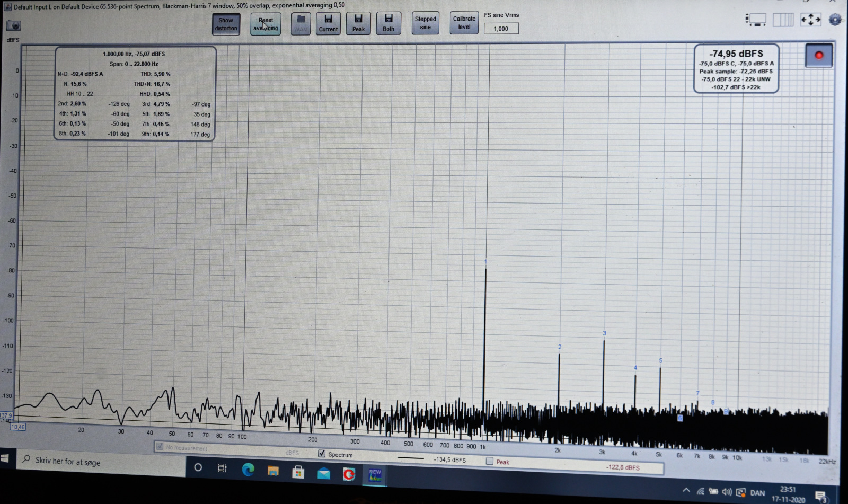Open Task View on taskbar

click(222, 468)
